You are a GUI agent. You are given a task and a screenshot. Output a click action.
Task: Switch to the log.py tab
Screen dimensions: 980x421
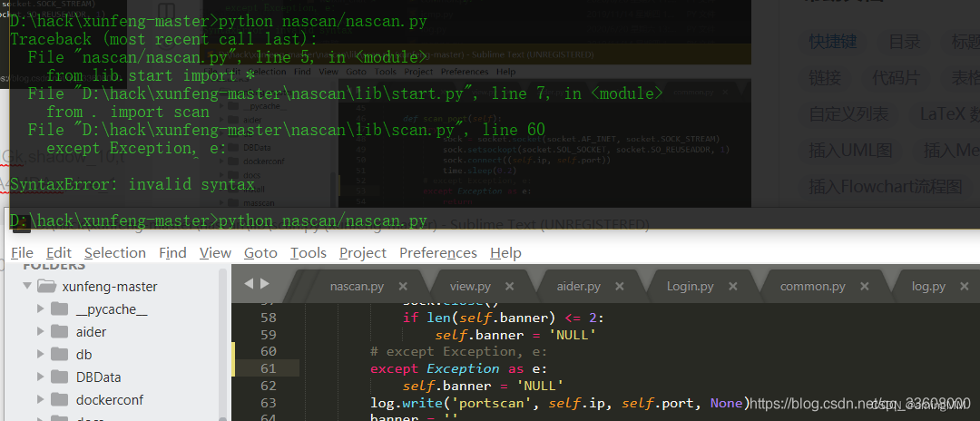click(x=928, y=287)
